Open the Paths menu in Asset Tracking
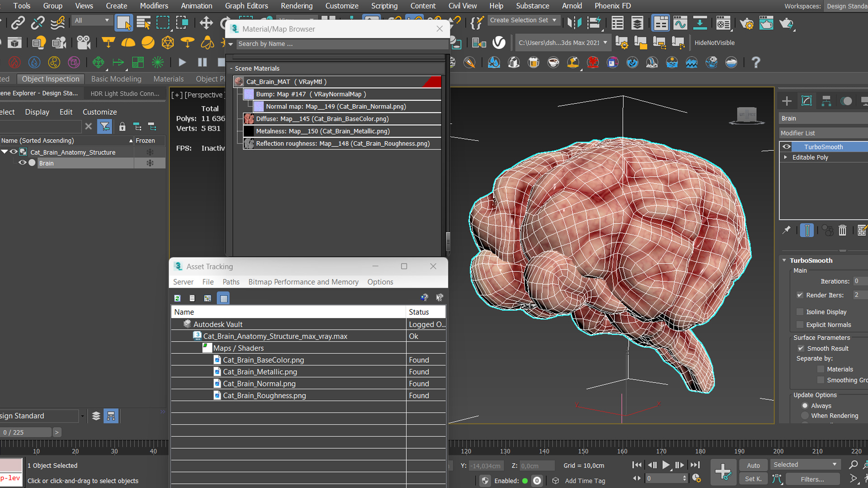 click(x=231, y=282)
